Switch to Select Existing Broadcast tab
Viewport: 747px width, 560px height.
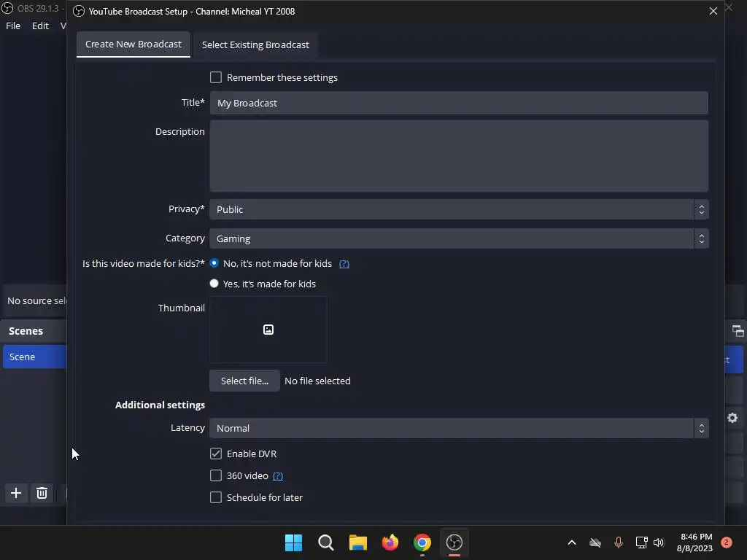(255, 44)
